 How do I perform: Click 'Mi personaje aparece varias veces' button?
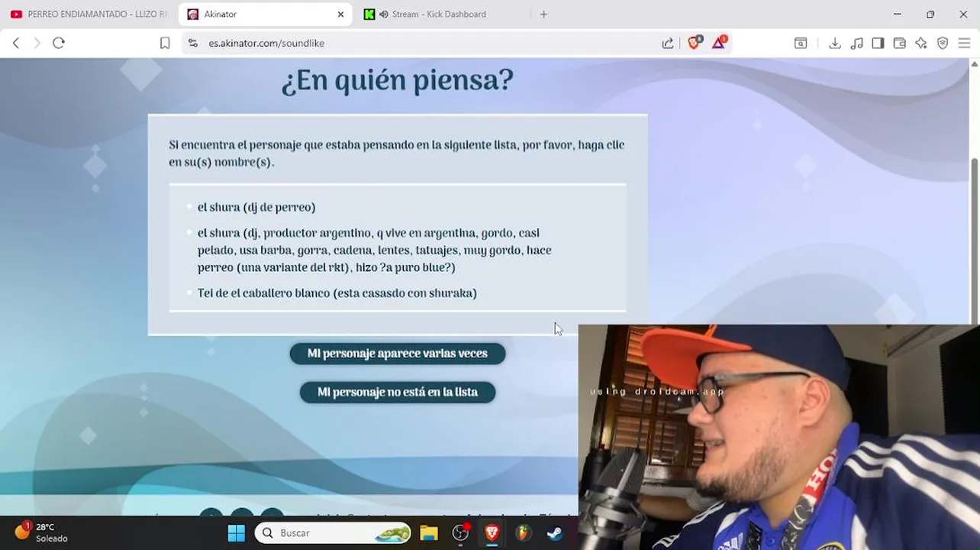click(x=398, y=354)
